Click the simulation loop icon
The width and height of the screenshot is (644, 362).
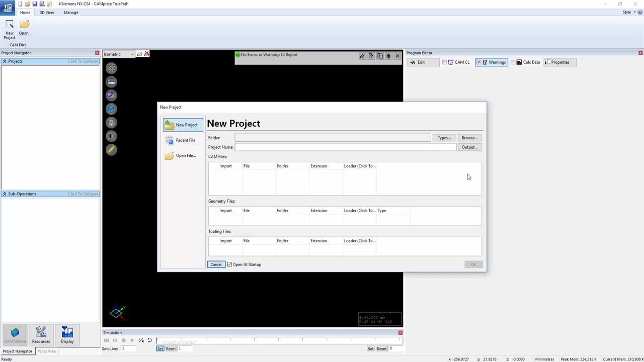pos(149,340)
